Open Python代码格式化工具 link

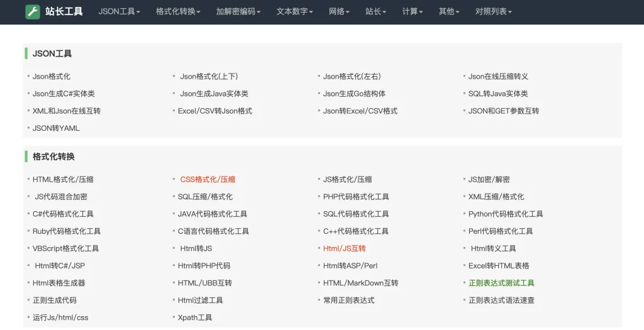[x=506, y=214]
